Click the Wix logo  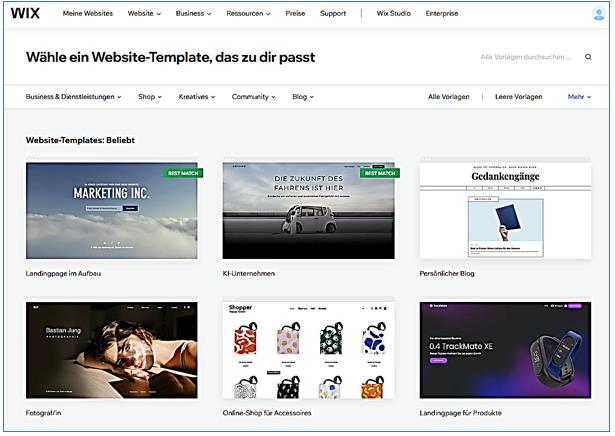[25, 13]
